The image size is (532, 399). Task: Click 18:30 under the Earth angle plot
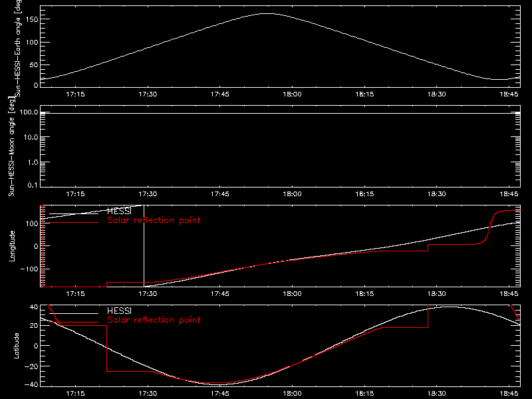[437, 94]
